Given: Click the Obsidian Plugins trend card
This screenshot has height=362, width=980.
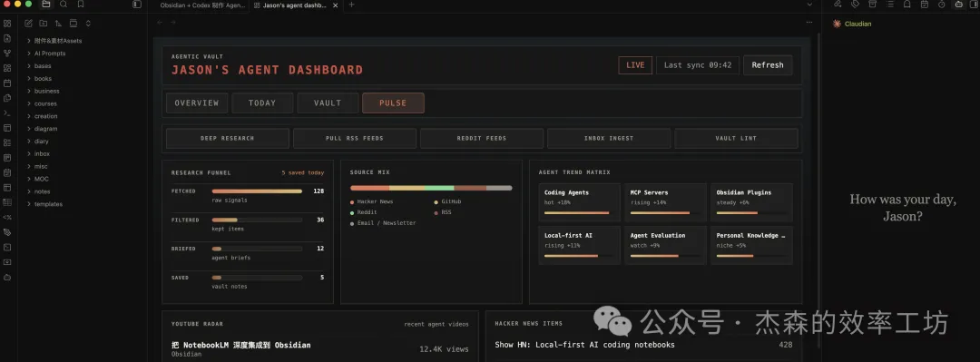Looking at the screenshot, I should click(x=752, y=202).
